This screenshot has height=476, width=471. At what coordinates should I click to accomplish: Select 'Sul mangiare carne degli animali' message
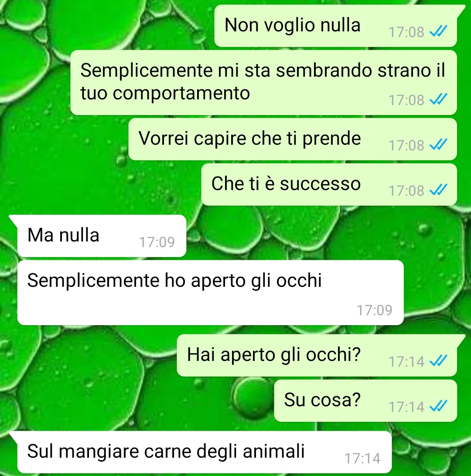coord(205,452)
